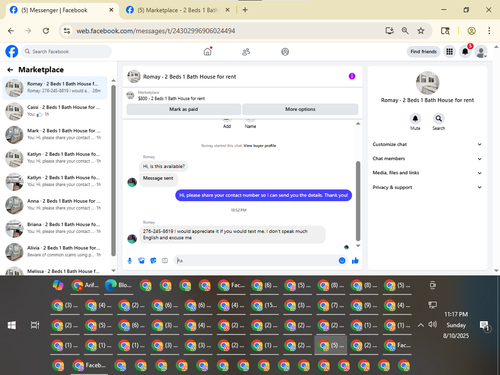
Task: Open the Facebook menu grid icon
Action: [449, 52]
